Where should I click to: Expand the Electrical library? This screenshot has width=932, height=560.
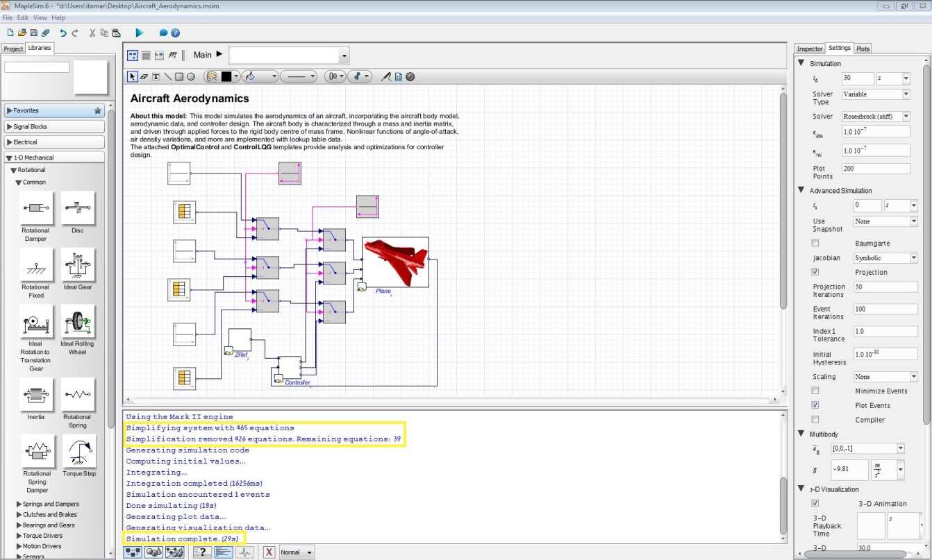pyautogui.click(x=54, y=142)
